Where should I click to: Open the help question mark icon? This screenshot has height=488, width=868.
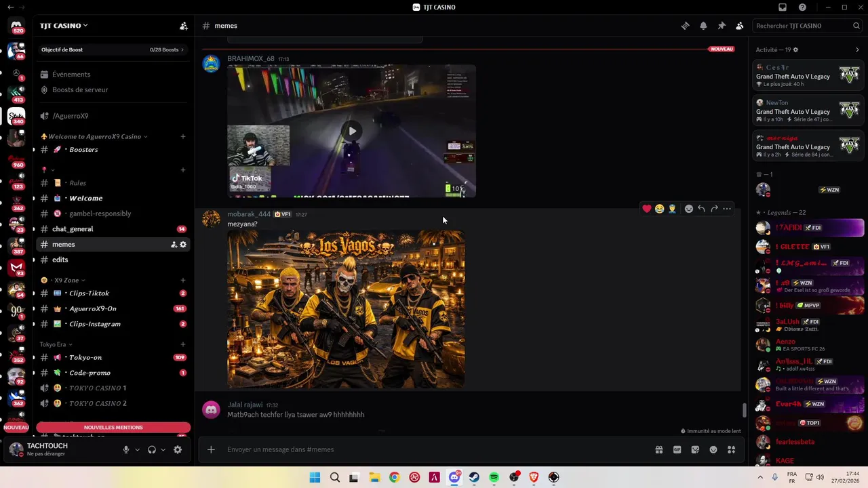pyautogui.click(x=803, y=7)
